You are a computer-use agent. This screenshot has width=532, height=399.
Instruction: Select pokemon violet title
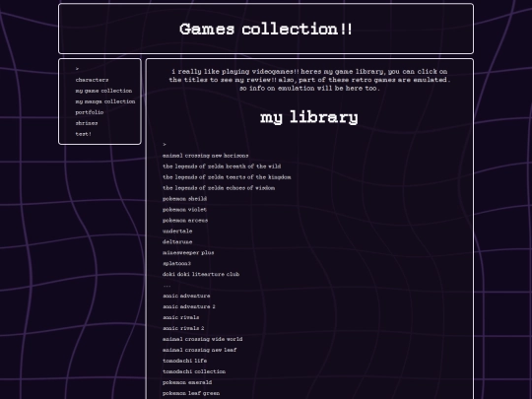tap(184, 210)
